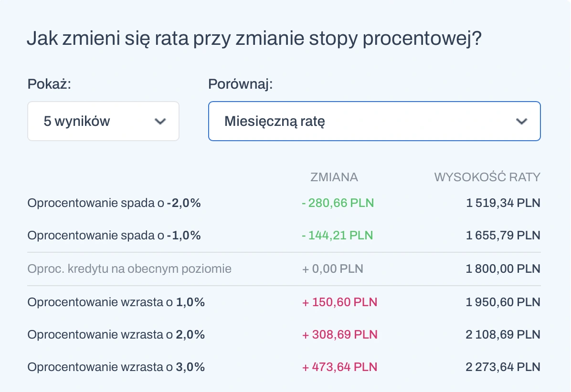Click the "Porównaj:" label

[x=241, y=84]
